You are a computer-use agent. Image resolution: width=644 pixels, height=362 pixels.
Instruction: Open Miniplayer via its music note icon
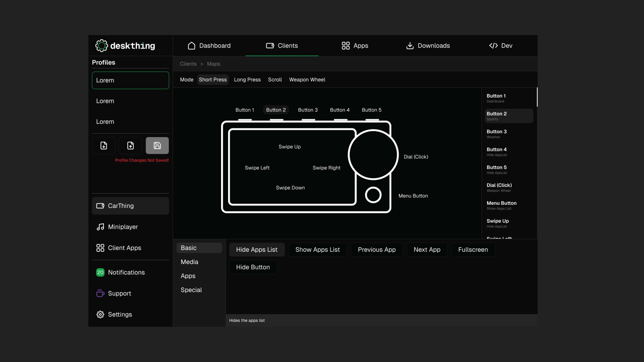(x=100, y=227)
